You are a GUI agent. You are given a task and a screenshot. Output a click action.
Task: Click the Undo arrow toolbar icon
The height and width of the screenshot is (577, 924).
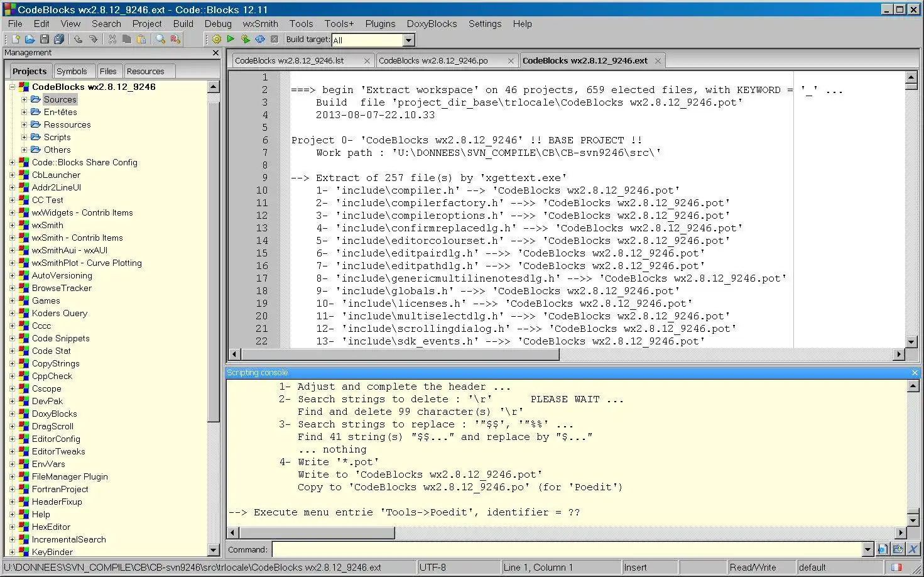pyautogui.click(x=79, y=39)
